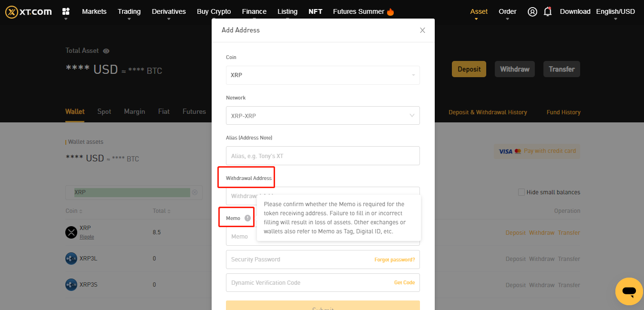Screen dimensions: 644x310
Task: Switch to the Spot wallet tab
Action: [104, 111]
